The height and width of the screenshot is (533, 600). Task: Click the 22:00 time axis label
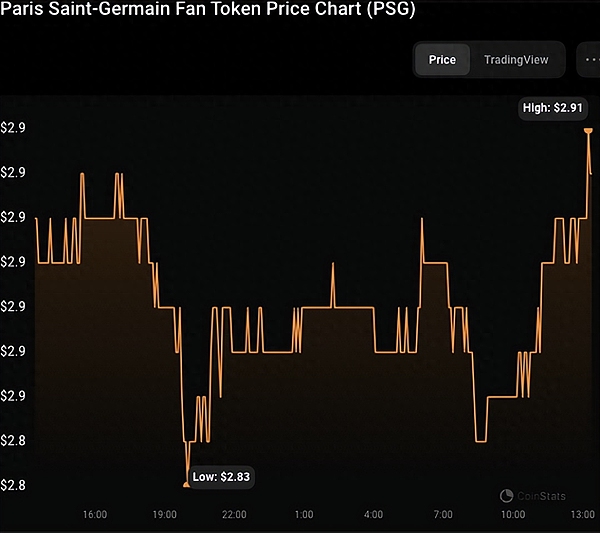234,514
